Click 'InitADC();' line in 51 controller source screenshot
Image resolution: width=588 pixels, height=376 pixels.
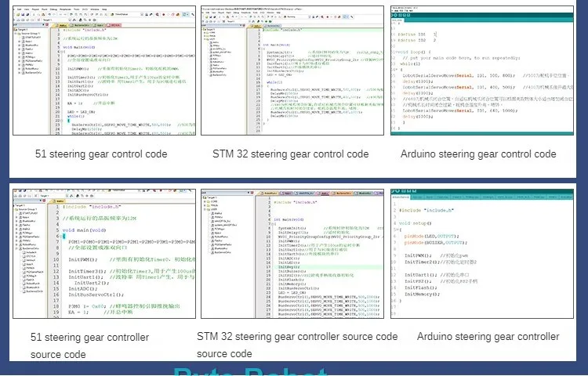pos(83,289)
